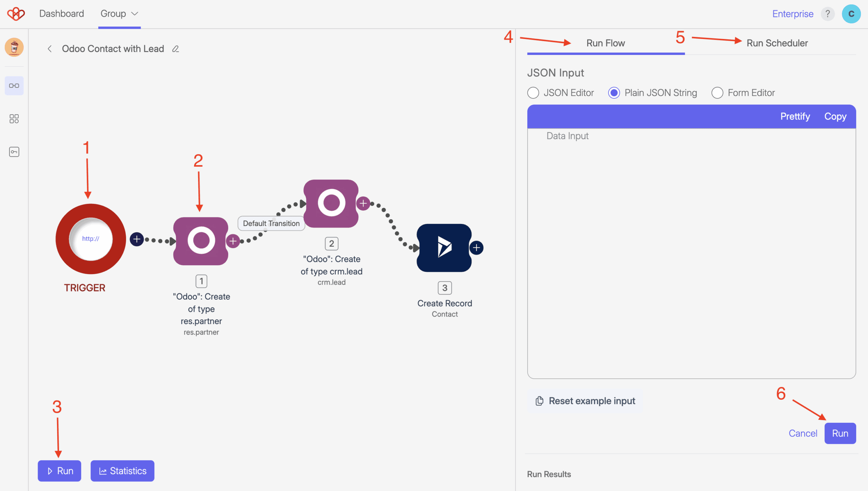Click the Run button below the canvas
The height and width of the screenshot is (491, 868).
[x=59, y=471]
